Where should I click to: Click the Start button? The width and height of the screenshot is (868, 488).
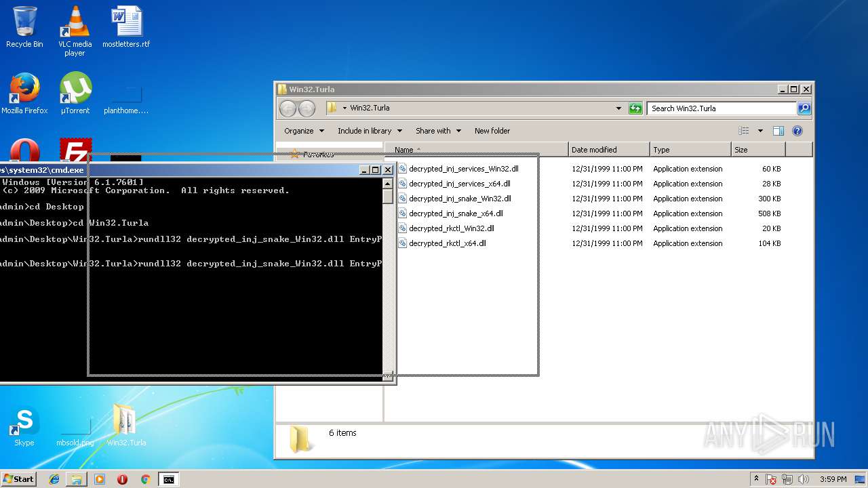[x=18, y=479]
